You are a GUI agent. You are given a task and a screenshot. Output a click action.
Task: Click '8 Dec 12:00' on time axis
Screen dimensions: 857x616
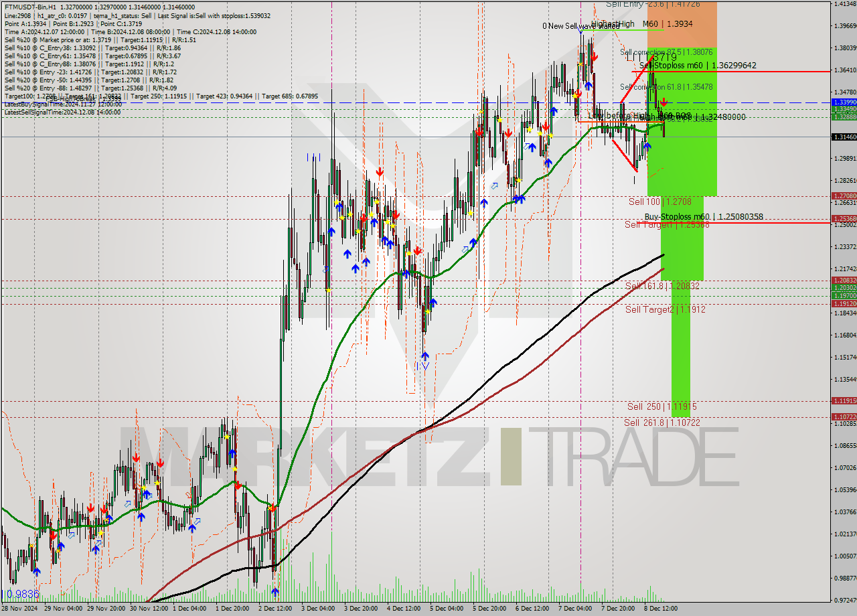pyautogui.click(x=661, y=609)
